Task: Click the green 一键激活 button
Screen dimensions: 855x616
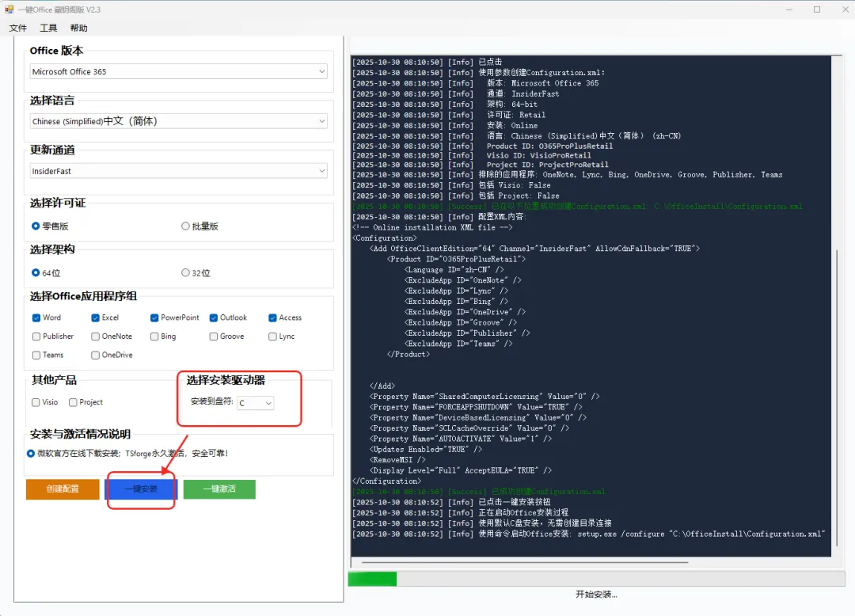Action: coord(219,489)
